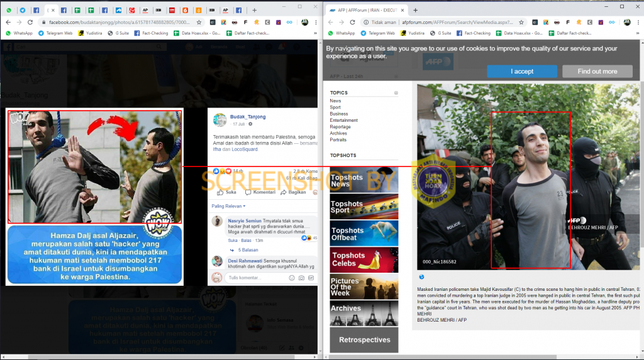This screenshot has width=644, height=360.
Task: Close the AFP Forum tab
Action: click(402, 10)
